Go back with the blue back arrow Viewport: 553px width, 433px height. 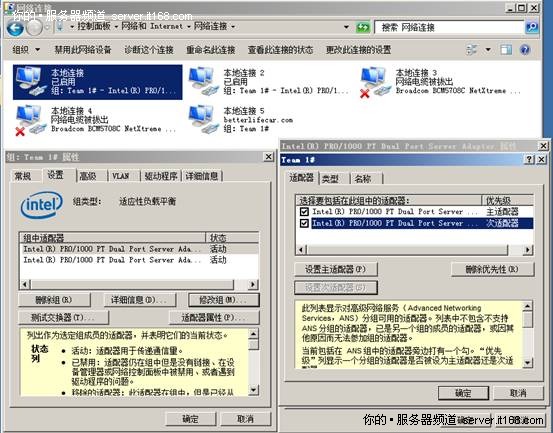[15, 28]
